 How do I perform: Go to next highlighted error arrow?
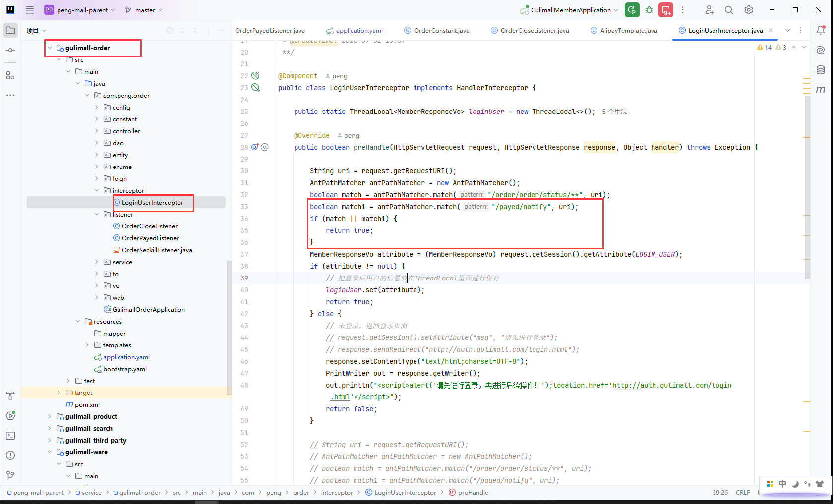coord(804,48)
